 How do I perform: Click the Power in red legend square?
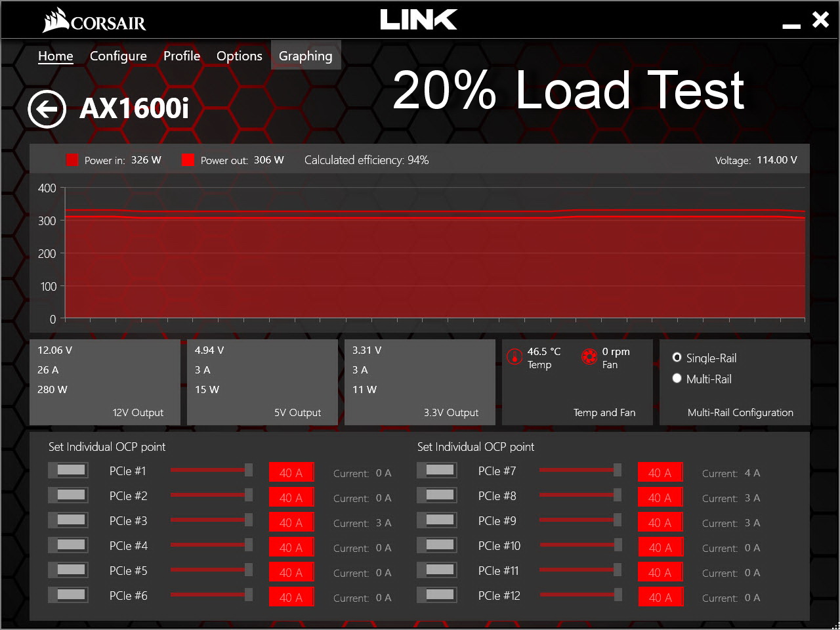(72, 160)
